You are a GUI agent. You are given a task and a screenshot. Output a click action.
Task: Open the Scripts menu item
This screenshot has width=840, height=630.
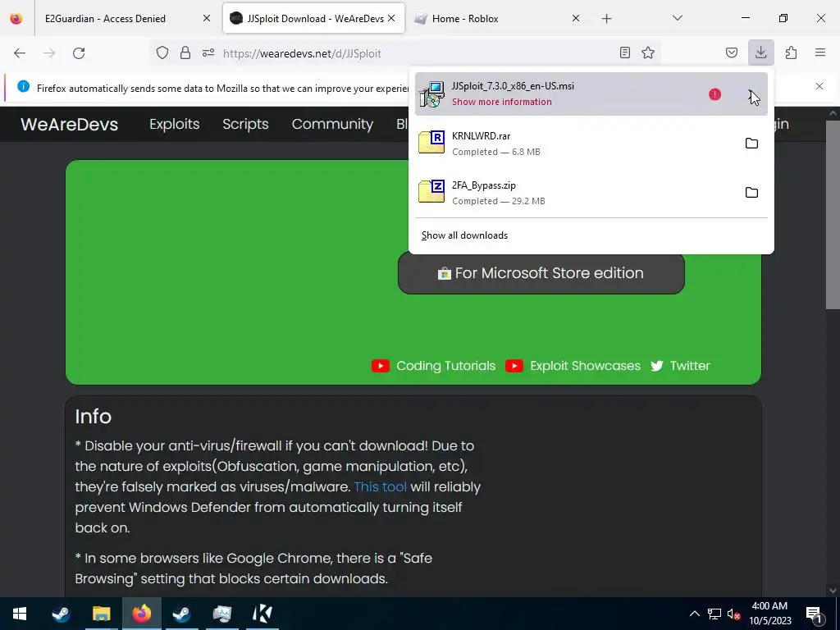point(245,125)
